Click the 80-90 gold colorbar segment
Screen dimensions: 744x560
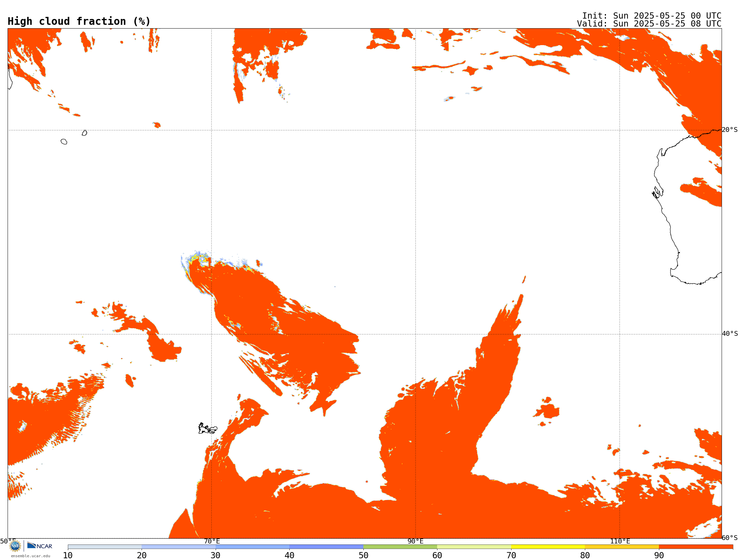click(x=622, y=547)
